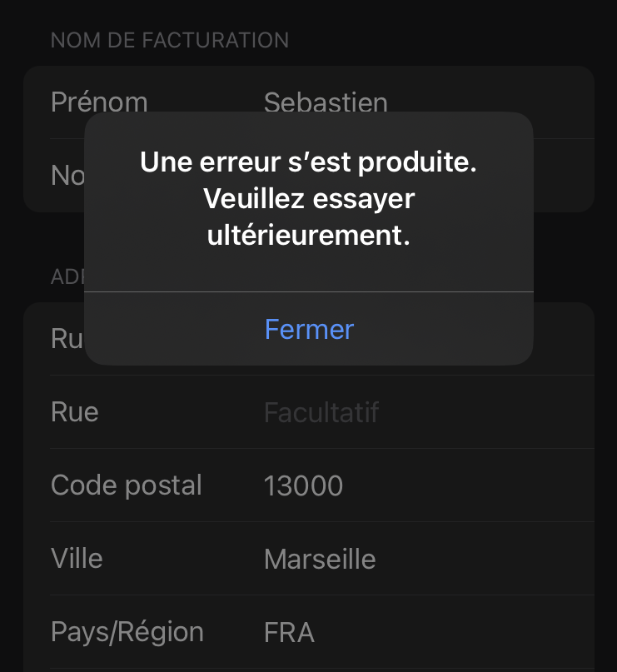Click the empty area right of FRA
The width and height of the screenshot is (617, 672).
click(x=466, y=632)
